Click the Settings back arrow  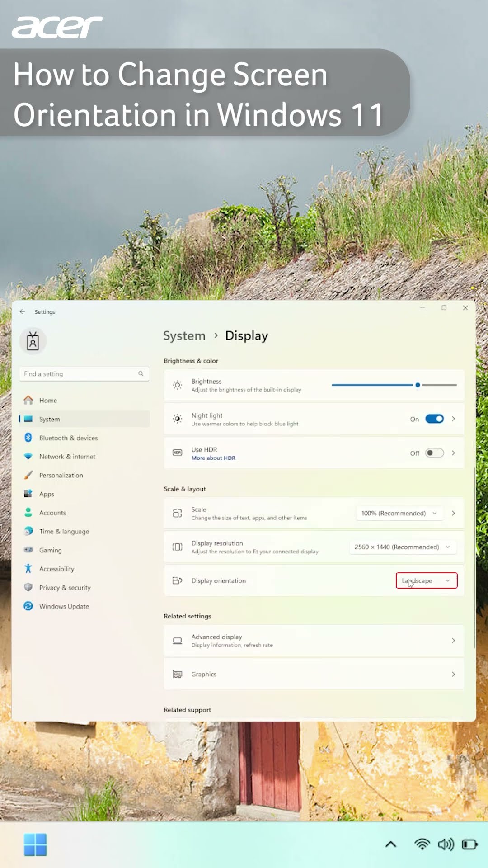(x=22, y=311)
